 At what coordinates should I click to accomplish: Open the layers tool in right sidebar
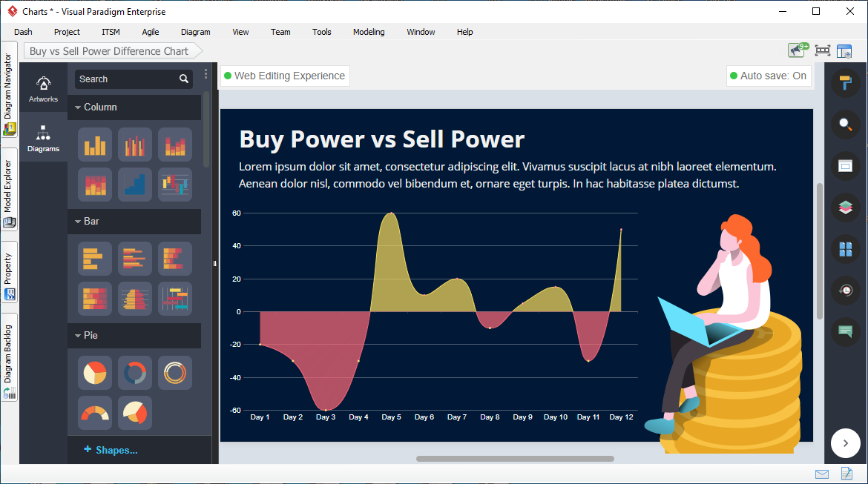coord(845,208)
